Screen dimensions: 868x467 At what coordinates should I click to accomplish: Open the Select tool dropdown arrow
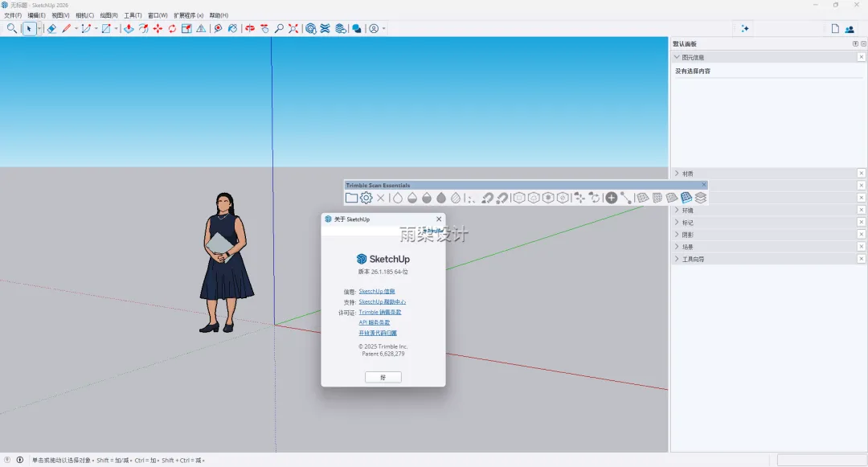pyautogui.click(x=39, y=28)
